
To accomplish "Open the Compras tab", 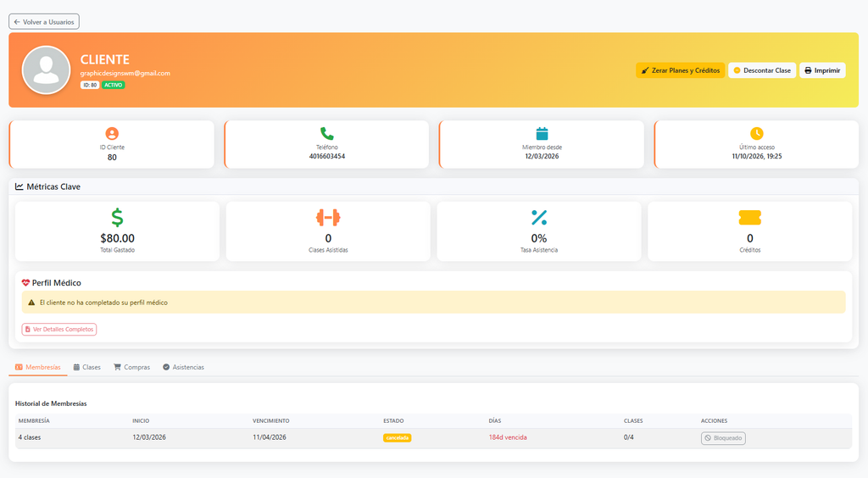I will coord(131,367).
